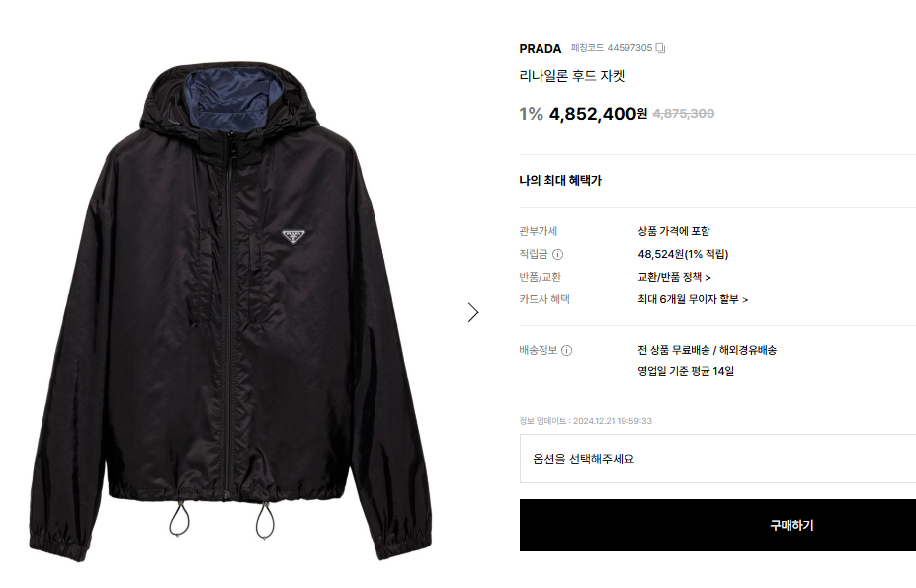This screenshot has width=916, height=588.
Task: Click the 구매하기 purchase button
Action: click(x=718, y=525)
